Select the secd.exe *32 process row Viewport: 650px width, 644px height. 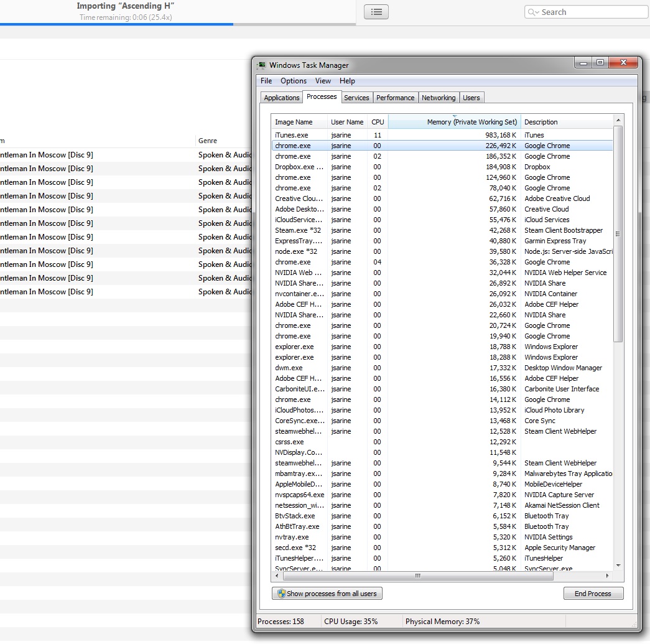coord(442,548)
